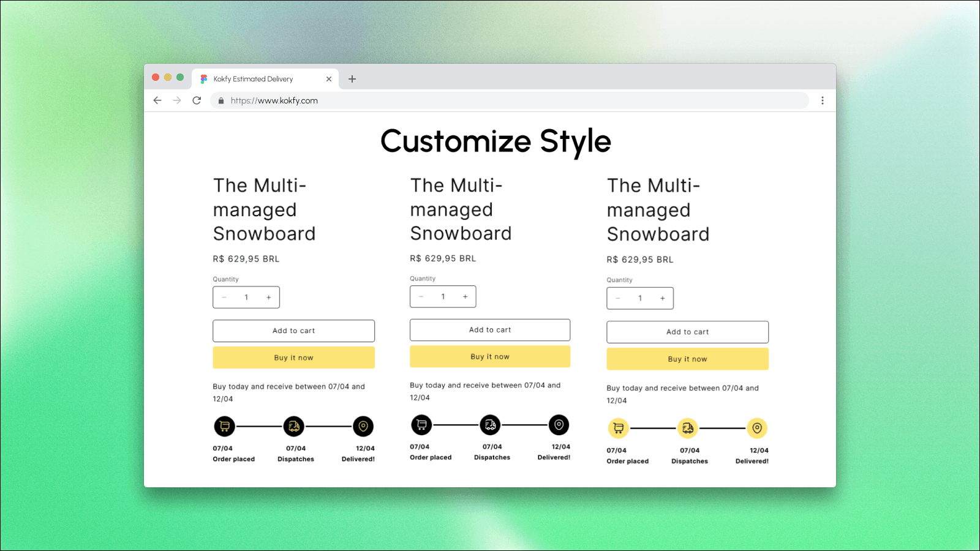The height and width of the screenshot is (551, 980).
Task: Click the location pin 'Delivered!' icon, first column
Action: [363, 426]
